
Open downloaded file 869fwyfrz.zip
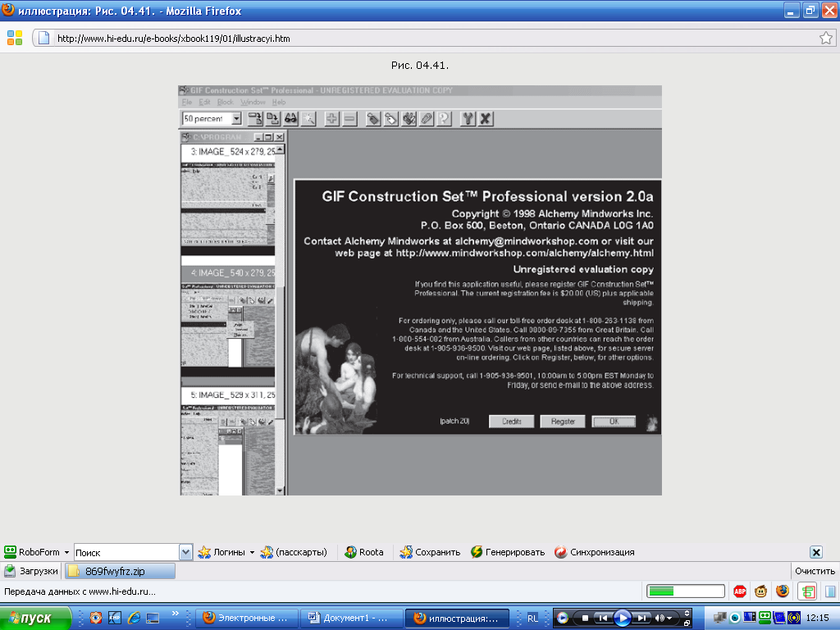[120, 571]
